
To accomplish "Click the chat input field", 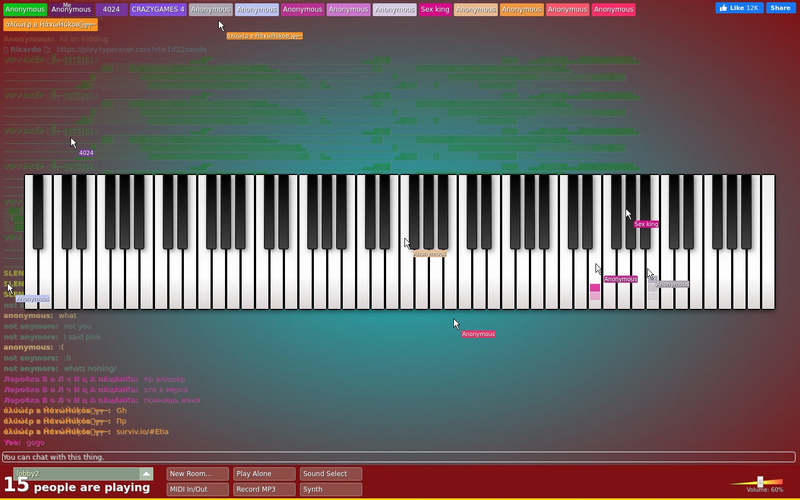I will point(398,457).
